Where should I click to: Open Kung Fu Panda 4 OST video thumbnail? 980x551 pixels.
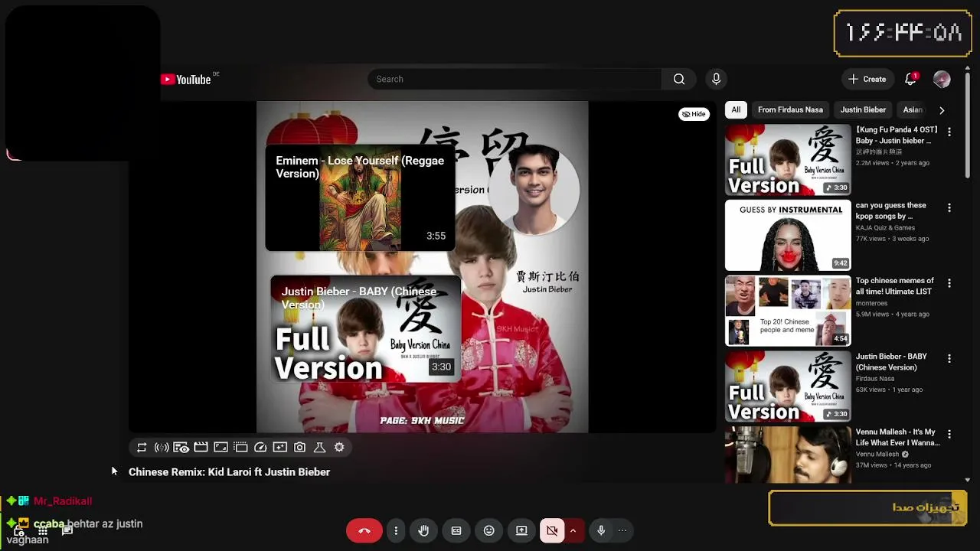tap(788, 160)
